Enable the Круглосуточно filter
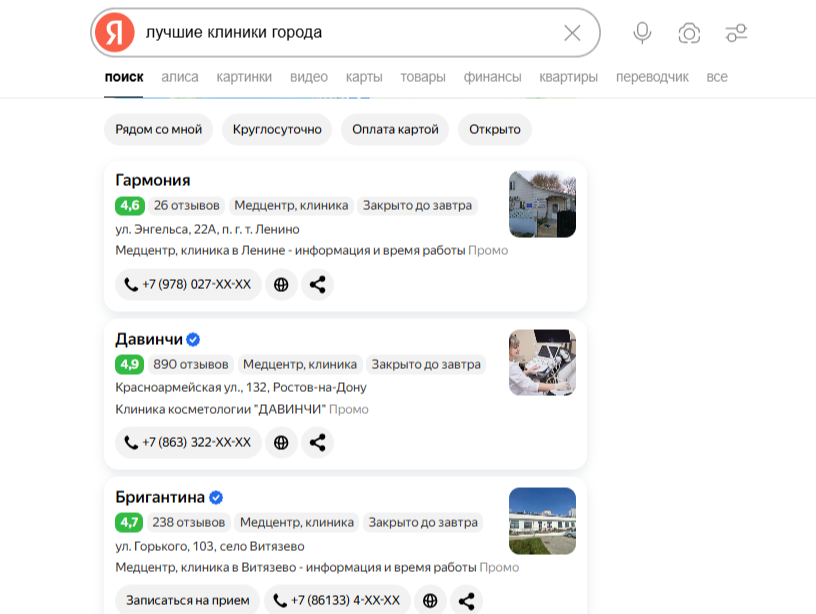816x614 pixels. [x=277, y=129]
